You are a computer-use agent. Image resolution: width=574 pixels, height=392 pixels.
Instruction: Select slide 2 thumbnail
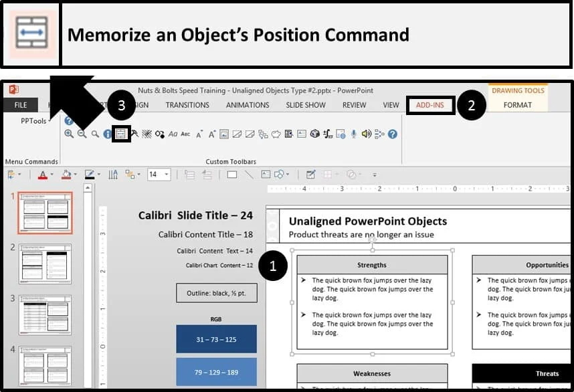[45, 264]
